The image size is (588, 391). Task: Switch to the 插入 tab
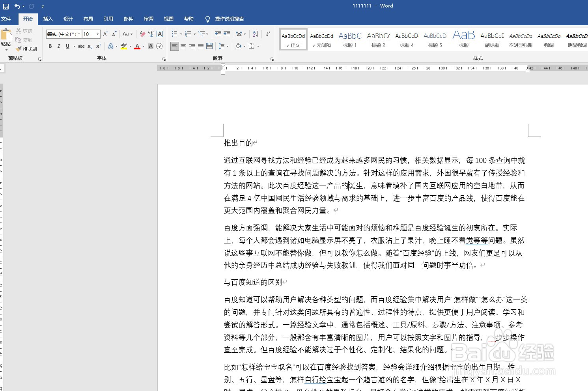pos(48,19)
